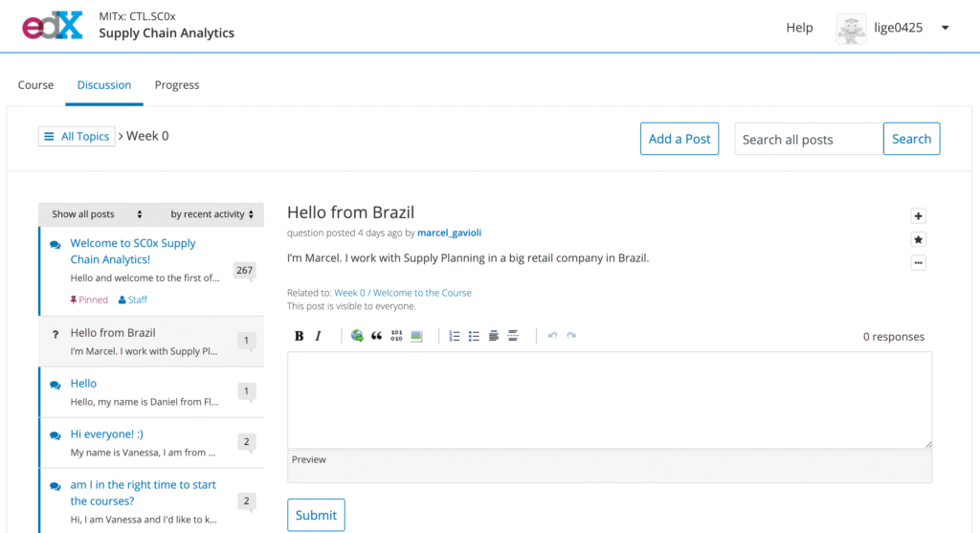The image size is (980, 533).
Task: Insert a hyperlink using the globe icon
Action: coord(357,336)
